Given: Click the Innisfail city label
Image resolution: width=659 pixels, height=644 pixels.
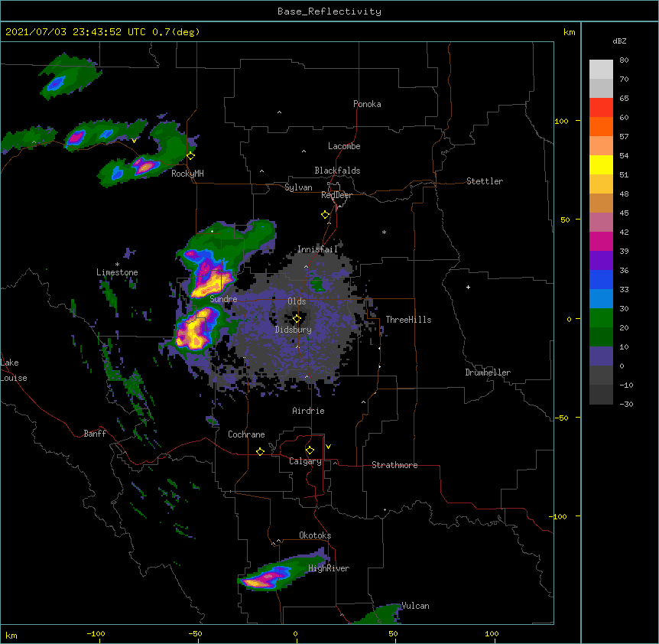Looking at the screenshot, I should [x=317, y=249].
